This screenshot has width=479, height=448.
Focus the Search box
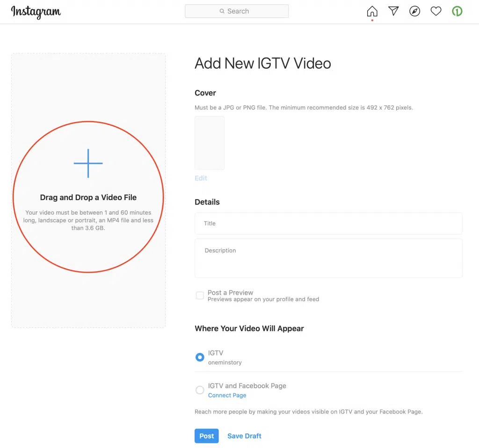point(237,11)
